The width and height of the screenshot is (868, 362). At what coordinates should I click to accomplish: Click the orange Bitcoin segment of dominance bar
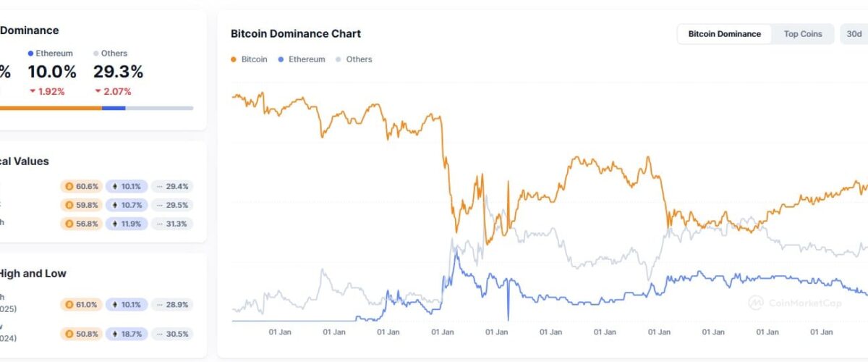(51, 108)
